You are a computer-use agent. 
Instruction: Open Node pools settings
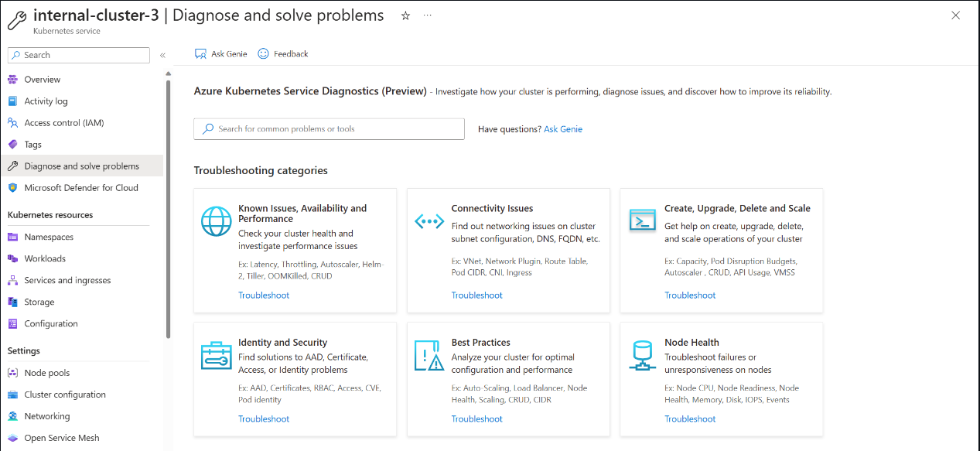tap(47, 373)
